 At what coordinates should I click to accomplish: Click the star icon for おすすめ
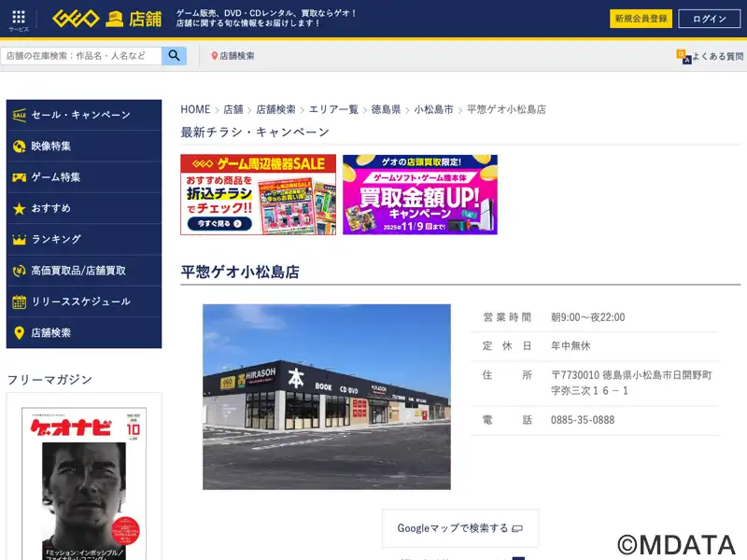point(19,208)
